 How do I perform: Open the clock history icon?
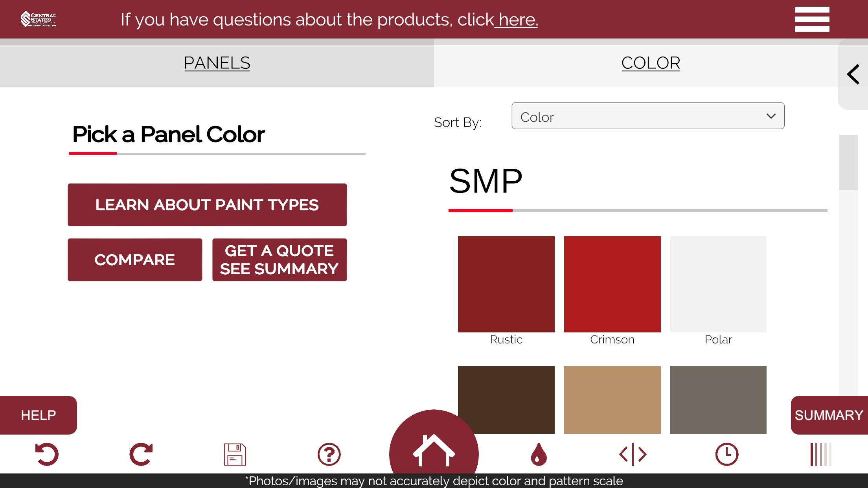point(726,454)
